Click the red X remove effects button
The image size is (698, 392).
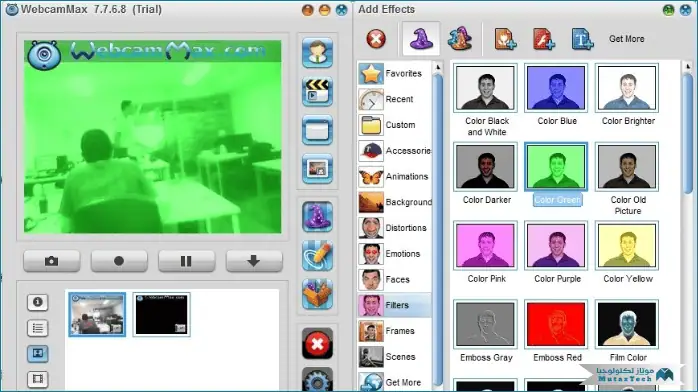tap(317, 344)
